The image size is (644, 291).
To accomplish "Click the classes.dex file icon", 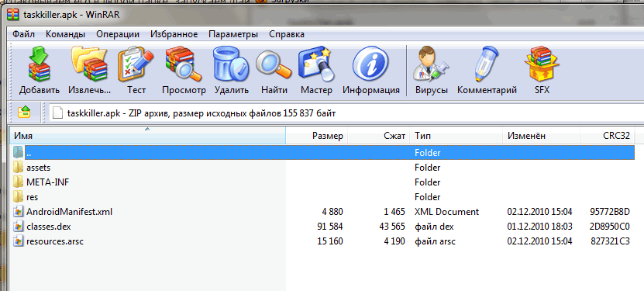I will (18, 227).
